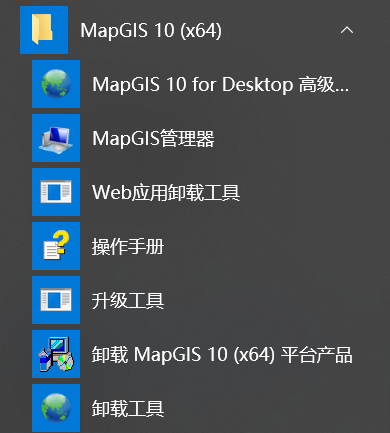
Task: Click the (x64) text in folder header
Action: [x=201, y=31]
